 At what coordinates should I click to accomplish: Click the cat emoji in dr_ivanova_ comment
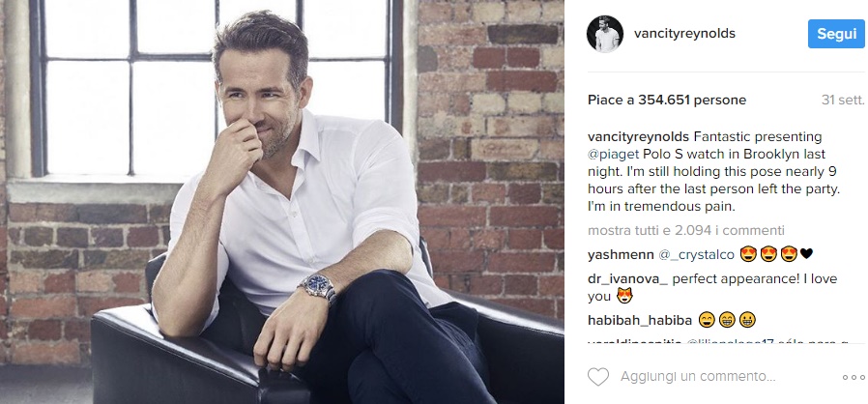tap(624, 297)
